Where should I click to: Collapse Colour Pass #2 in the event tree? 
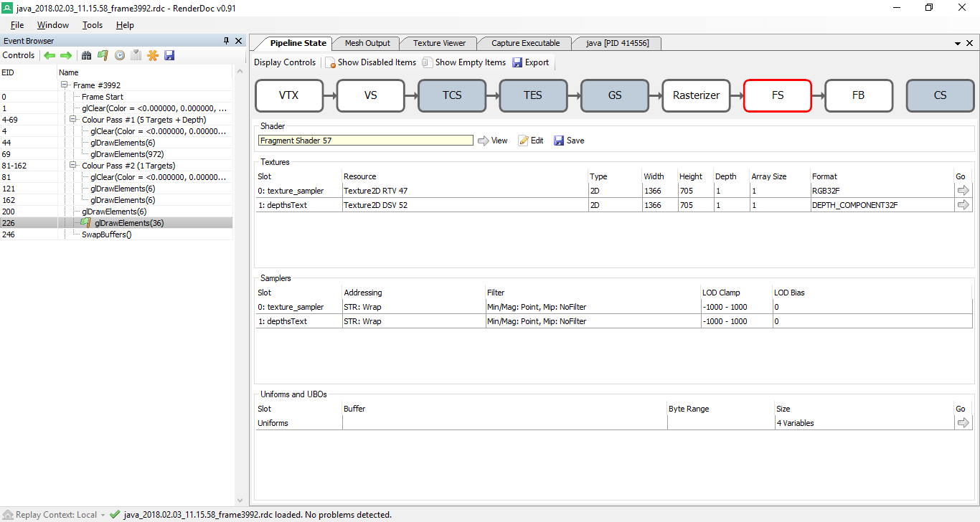73,166
